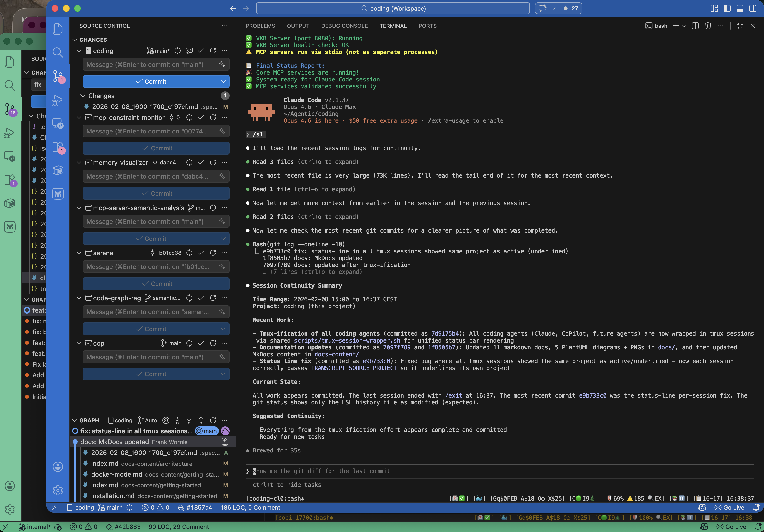Click Fetch icon in Graph header
Image resolution: width=764 pixels, height=532 pixels.
[177, 421]
